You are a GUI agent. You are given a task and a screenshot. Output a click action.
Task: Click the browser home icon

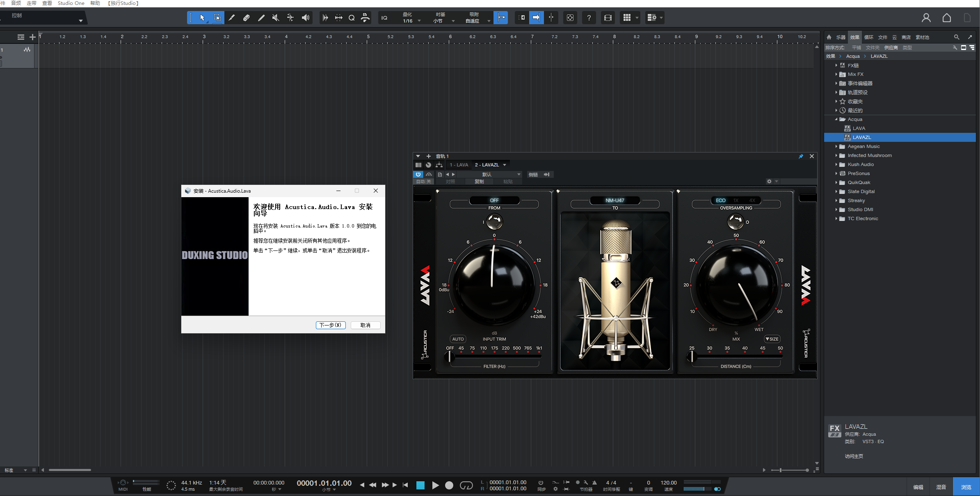(829, 37)
